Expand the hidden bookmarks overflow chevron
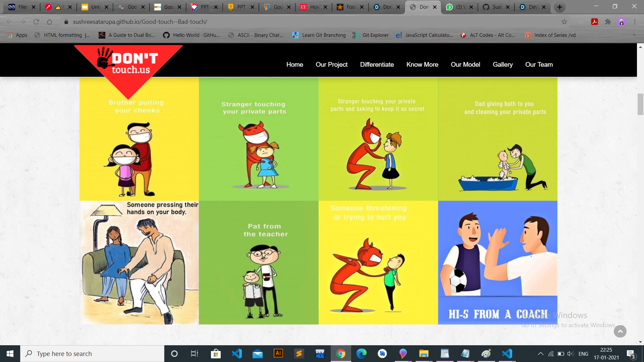The height and width of the screenshot is (362, 644). (634, 35)
